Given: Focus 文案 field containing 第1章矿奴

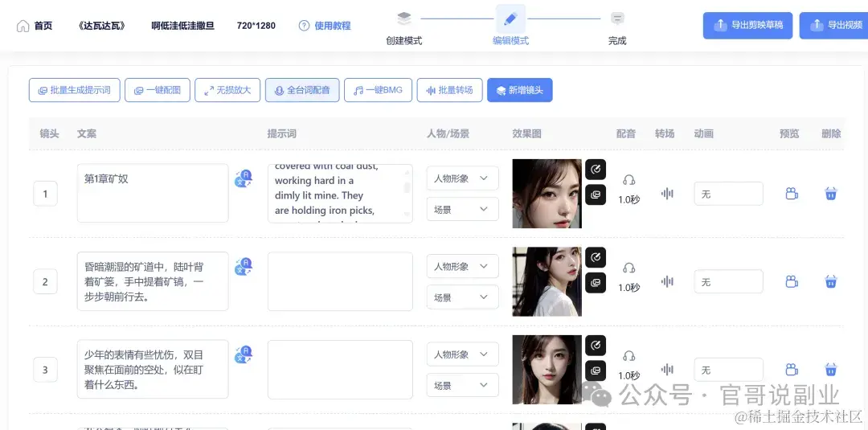Looking at the screenshot, I should pyautogui.click(x=153, y=193).
